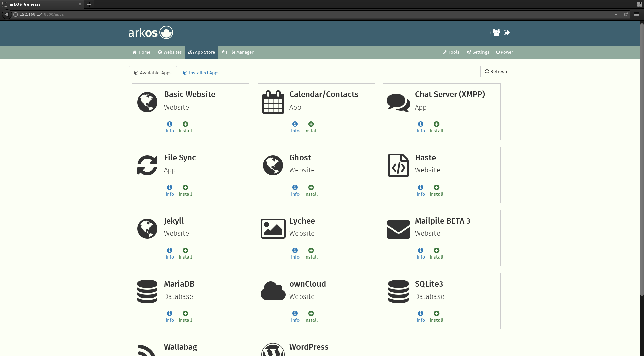Install SQLite3 database

[x=436, y=317]
